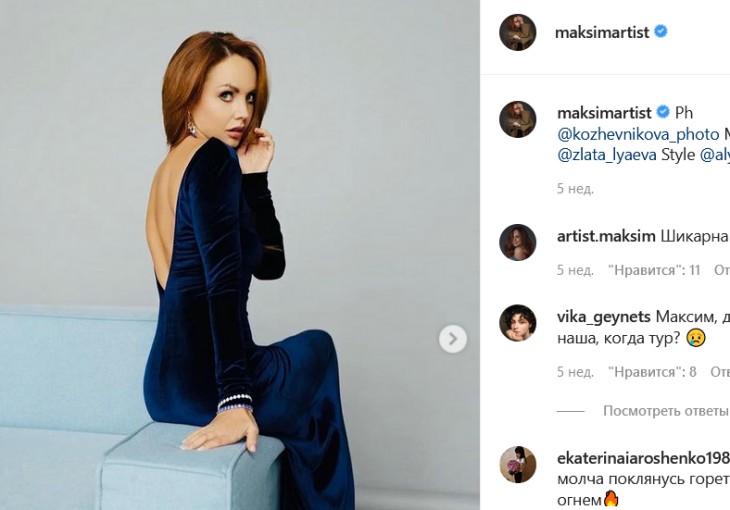Click maksimartist avatar beside the caption
Image resolution: width=730 pixels, height=510 pixels.
pos(518,120)
